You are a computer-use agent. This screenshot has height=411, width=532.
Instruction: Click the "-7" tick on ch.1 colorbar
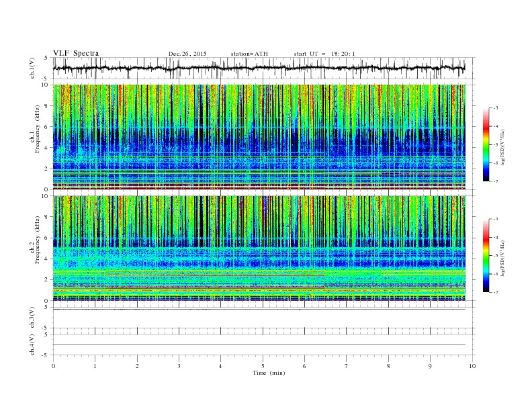tap(496, 181)
